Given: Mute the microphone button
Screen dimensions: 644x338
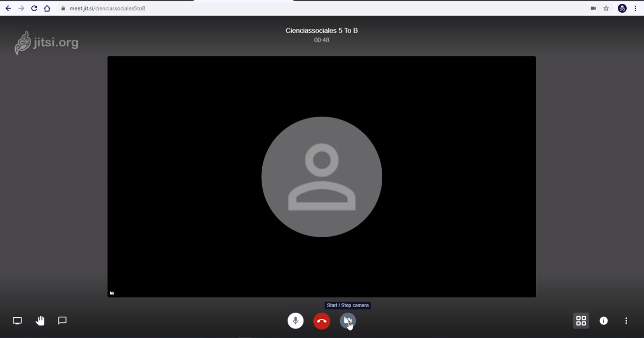Looking at the screenshot, I should tap(296, 321).
